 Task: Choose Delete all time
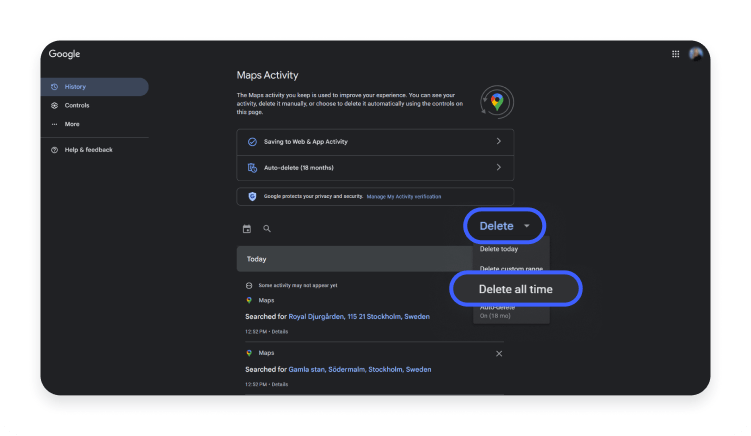[x=516, y=289]
